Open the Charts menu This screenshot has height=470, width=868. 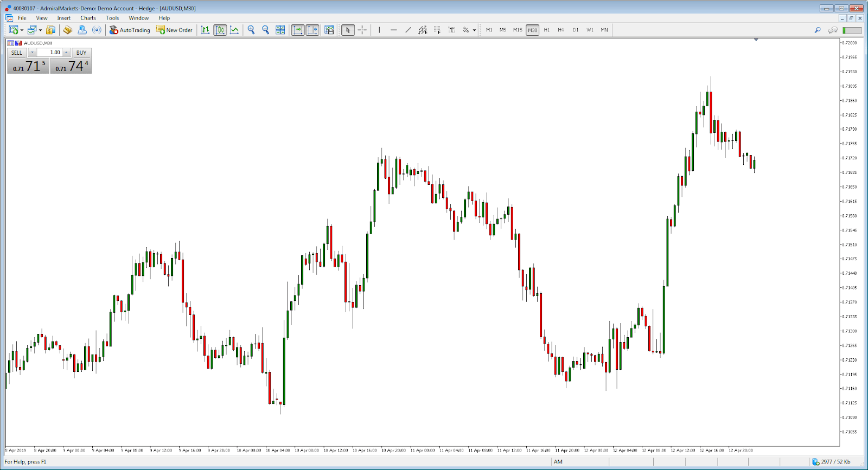click(x=88, y=18)
